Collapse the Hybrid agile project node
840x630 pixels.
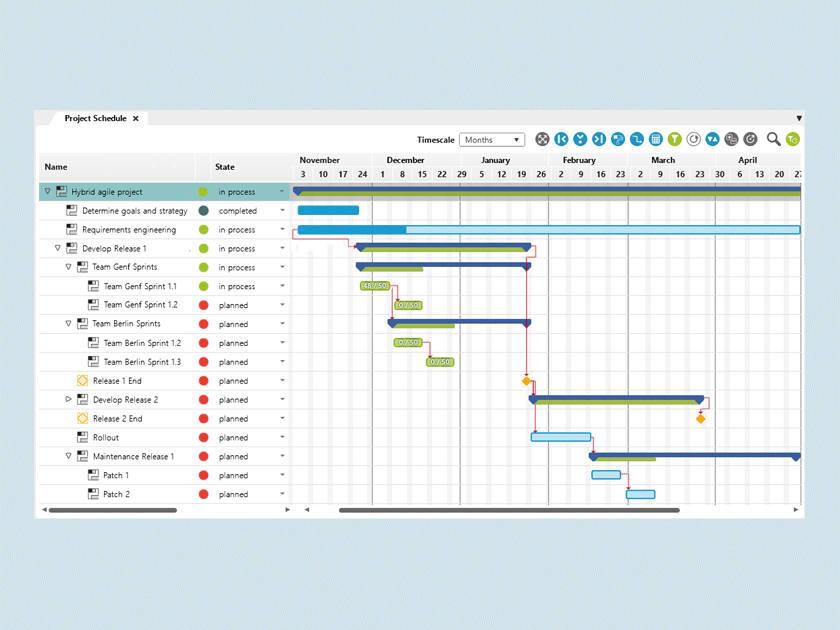coord(47,192)
